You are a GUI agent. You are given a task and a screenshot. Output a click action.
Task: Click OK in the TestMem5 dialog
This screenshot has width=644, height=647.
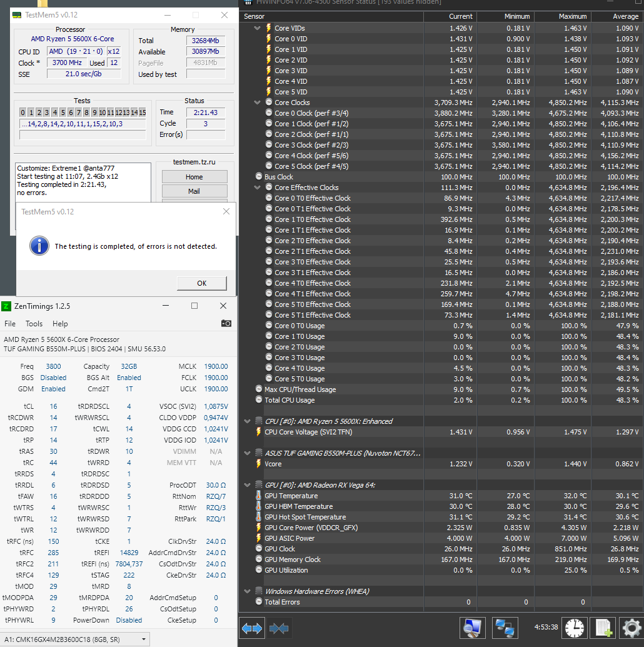point(202,283)
